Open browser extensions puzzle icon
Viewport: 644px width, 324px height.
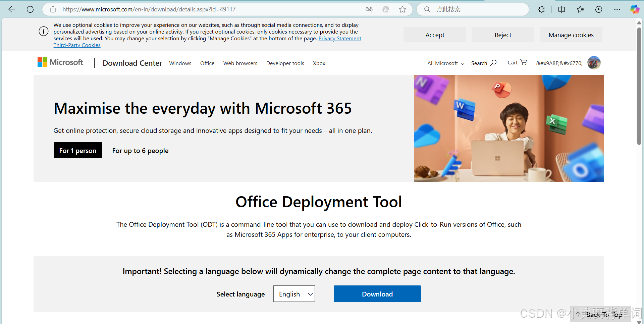point(541,9)
